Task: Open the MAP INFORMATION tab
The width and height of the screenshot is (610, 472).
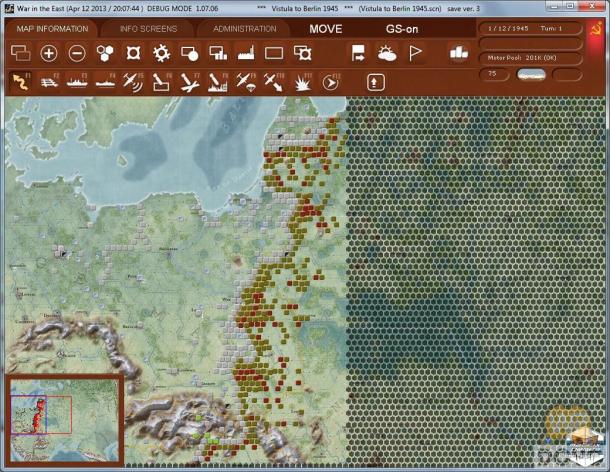Action: point(52,29)
